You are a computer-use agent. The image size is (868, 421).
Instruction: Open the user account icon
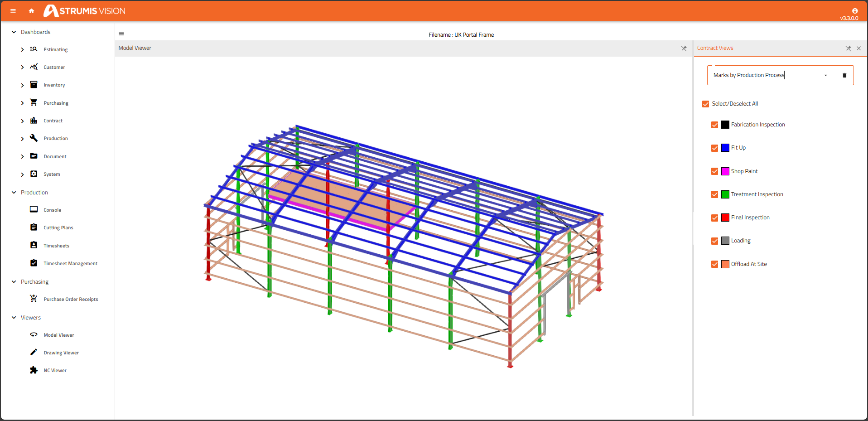pyautogui.click(x=855, y=11)
